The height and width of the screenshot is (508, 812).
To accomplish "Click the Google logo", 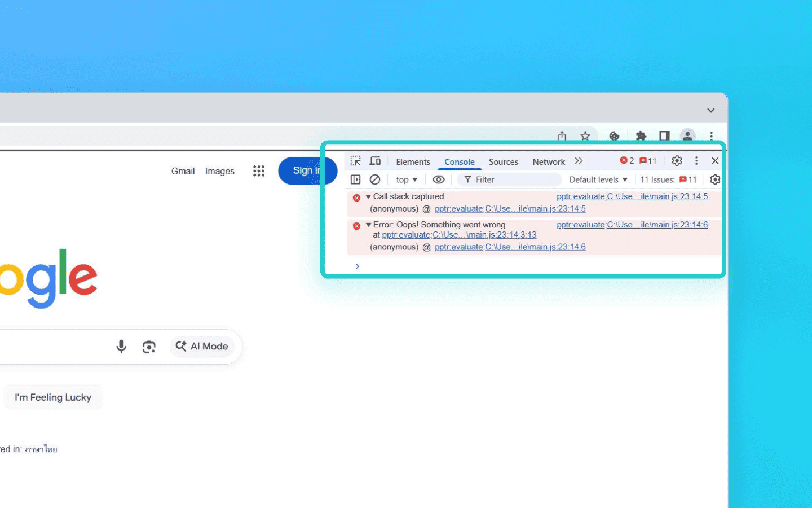I will tap(48, 278).
